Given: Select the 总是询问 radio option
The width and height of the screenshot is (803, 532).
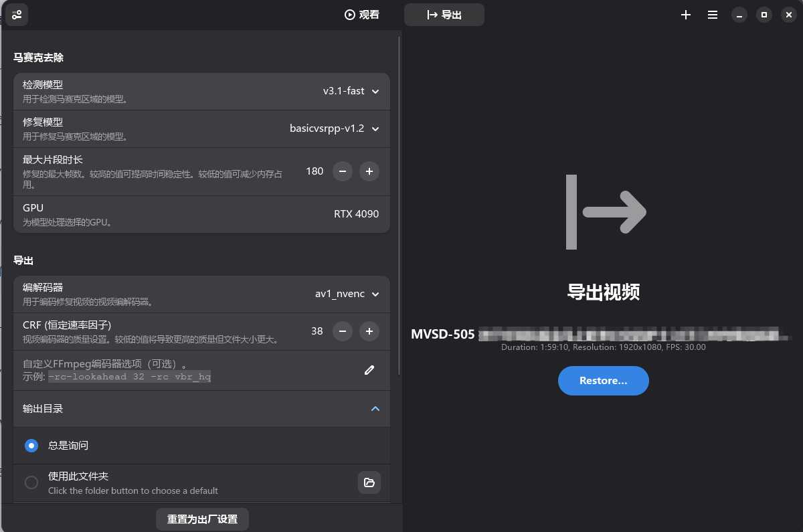Looking at the screenshot, I should coord(31,446).
